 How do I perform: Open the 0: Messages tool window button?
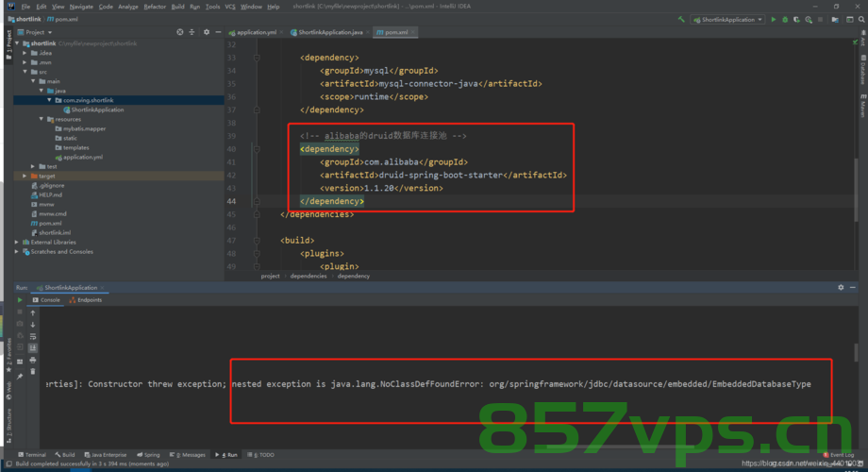coord(187,455)
